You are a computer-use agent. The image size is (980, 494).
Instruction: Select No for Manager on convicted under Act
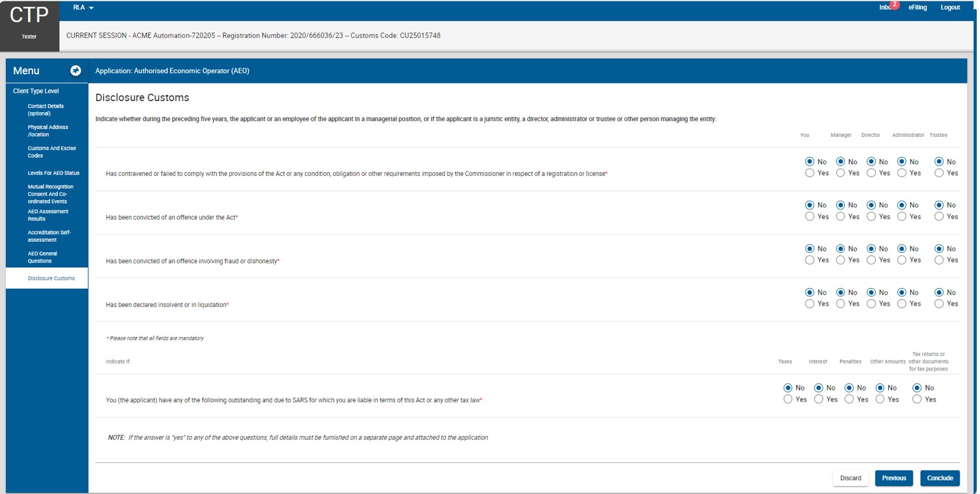click(x=840, y=205)
